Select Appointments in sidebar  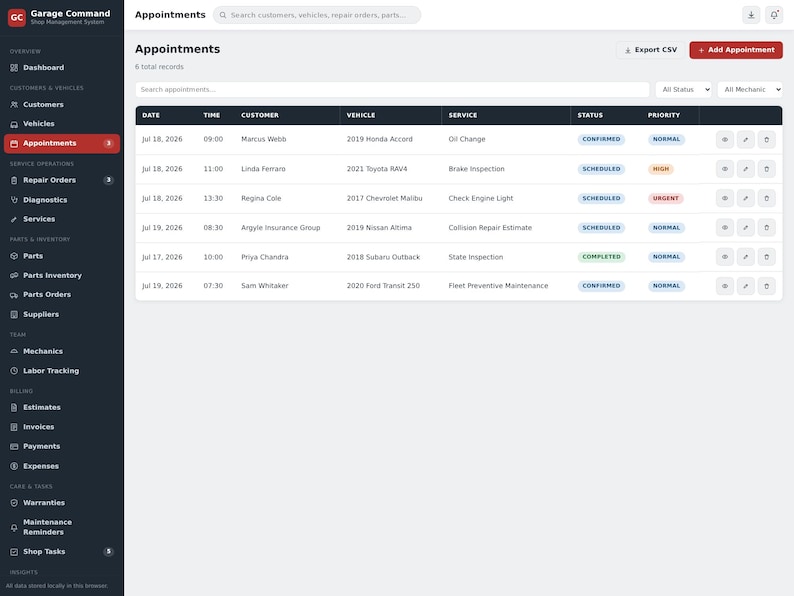pos(62,144)
